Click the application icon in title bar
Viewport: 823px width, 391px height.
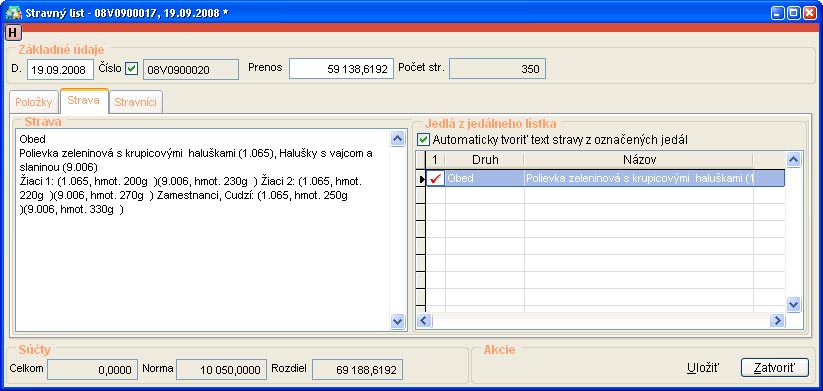pos(13,13)
